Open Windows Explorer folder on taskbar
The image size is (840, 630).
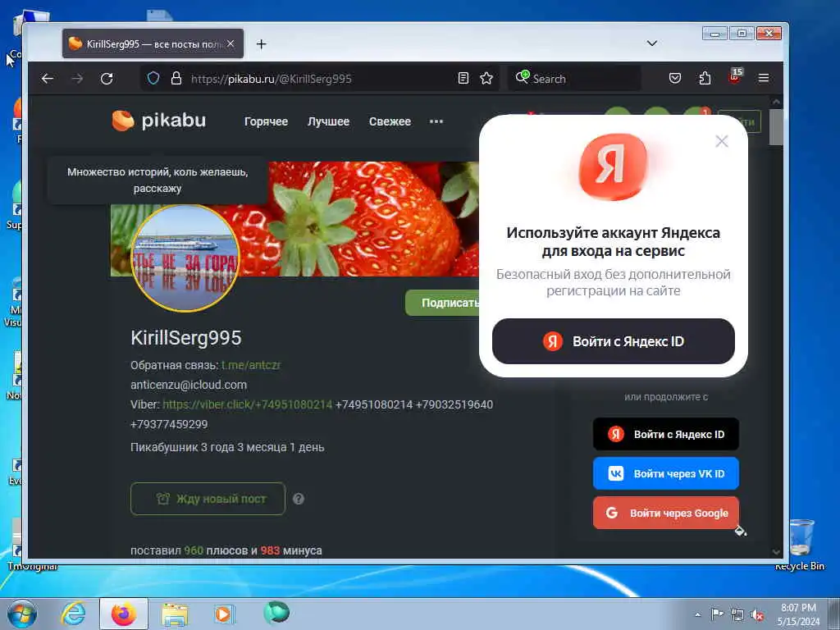pos(175,614)
